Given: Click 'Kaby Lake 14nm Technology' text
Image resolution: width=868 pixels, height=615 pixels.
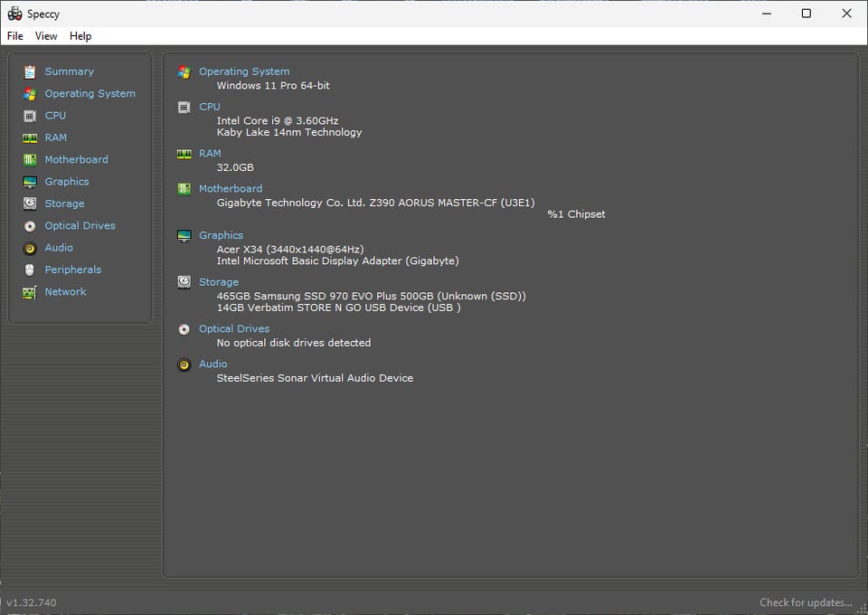Looking at the screenshot, I should pos(289,132).
